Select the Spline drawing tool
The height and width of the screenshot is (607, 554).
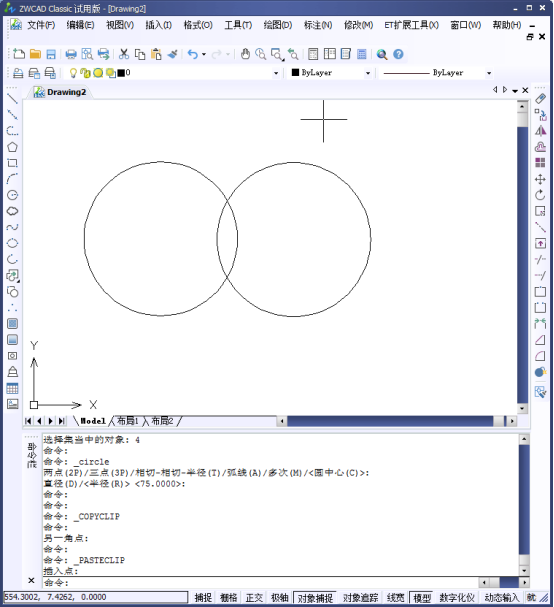[12, 227]
